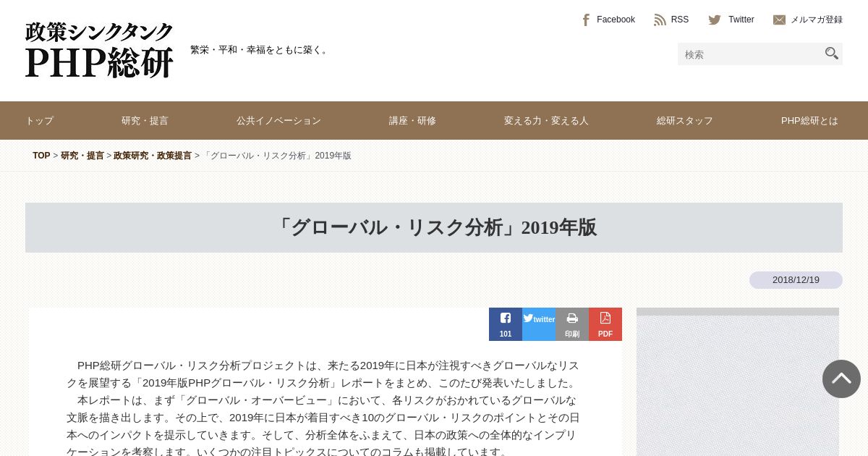Image resolution: width=868 pixels, height=456 pixels.
Task: Open the Twitter bird icon in the header
Action: 715,20
